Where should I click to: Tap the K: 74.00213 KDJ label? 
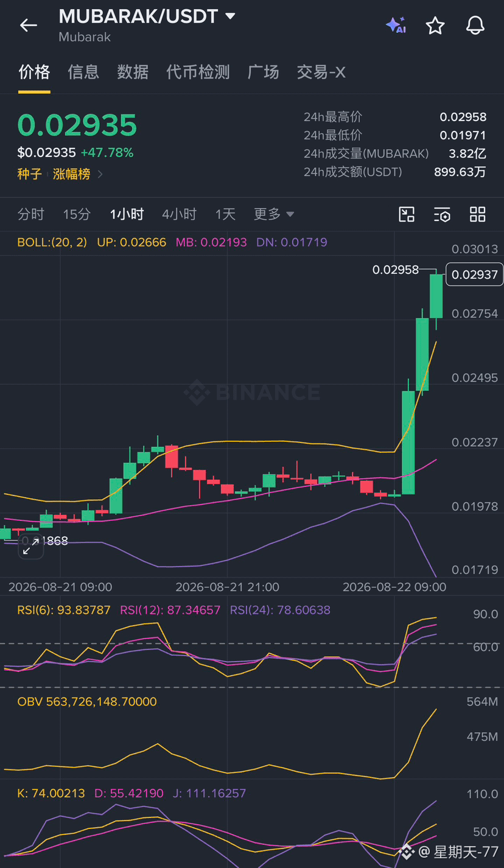pyautogui.click(x=51, y=793)
